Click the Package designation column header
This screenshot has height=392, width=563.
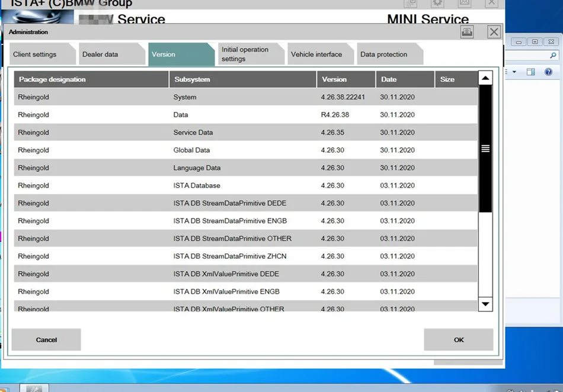pyautogui.click(x=91, y=79)
